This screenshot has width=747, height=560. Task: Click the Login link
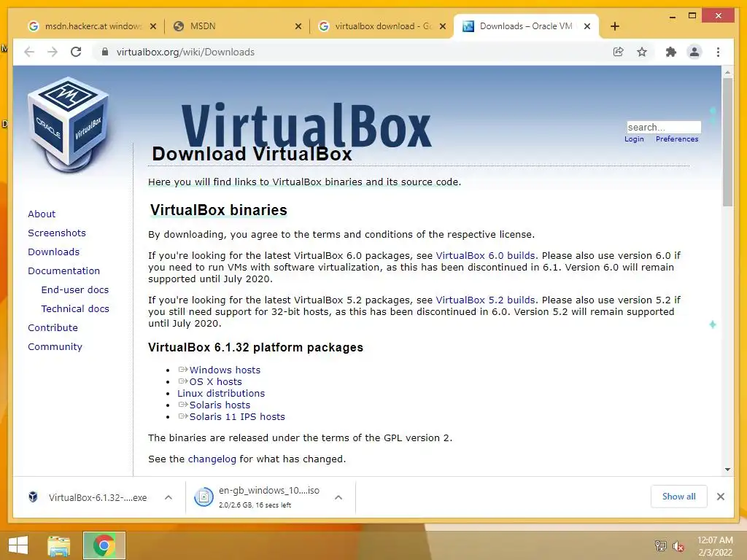click(x=634, y=139)
